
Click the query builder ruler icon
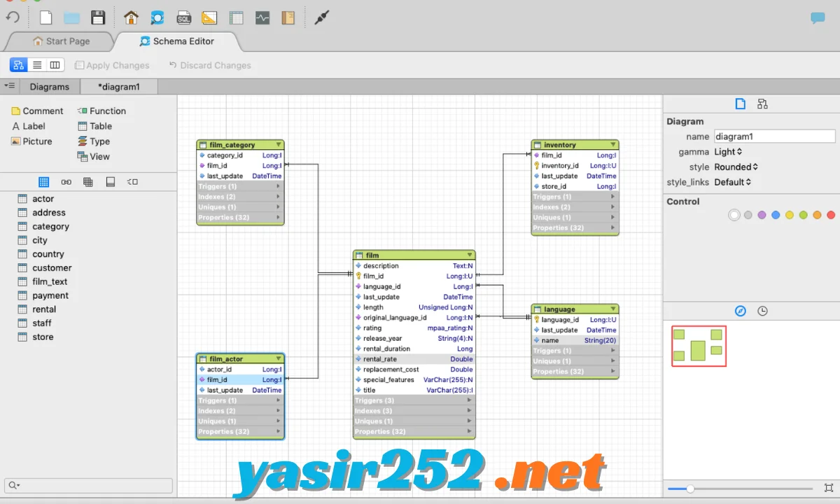[x=209, y=18]
